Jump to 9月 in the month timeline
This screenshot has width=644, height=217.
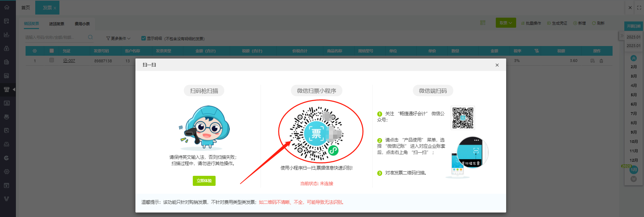[634, 132]
